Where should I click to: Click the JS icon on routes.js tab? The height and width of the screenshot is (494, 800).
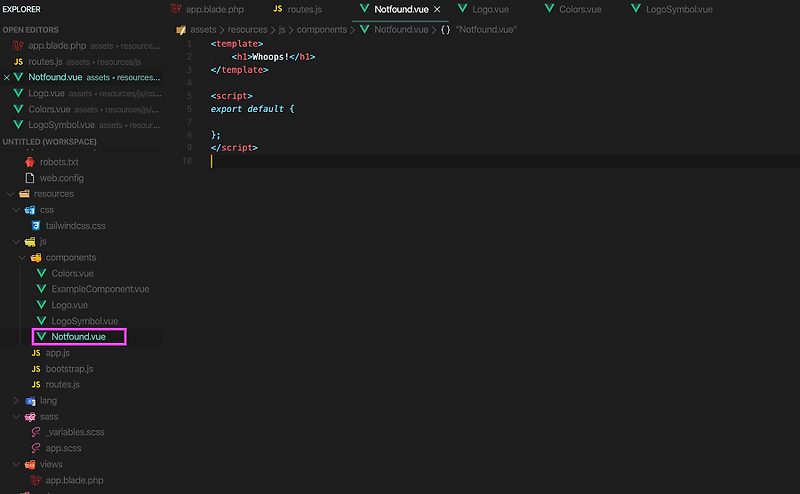coord(278,9)
